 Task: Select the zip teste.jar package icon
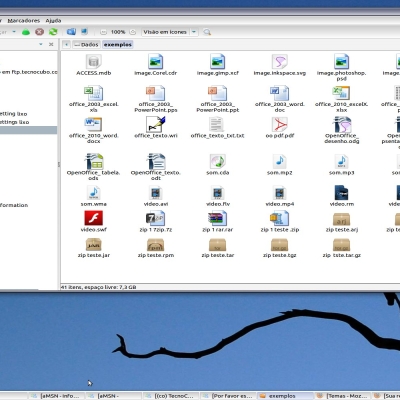point(94,245)
